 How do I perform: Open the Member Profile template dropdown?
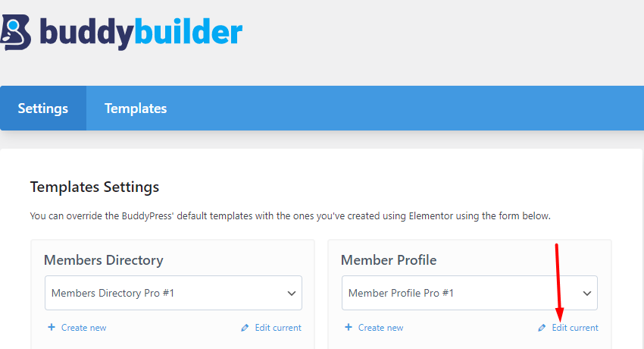tap(470, 293)
